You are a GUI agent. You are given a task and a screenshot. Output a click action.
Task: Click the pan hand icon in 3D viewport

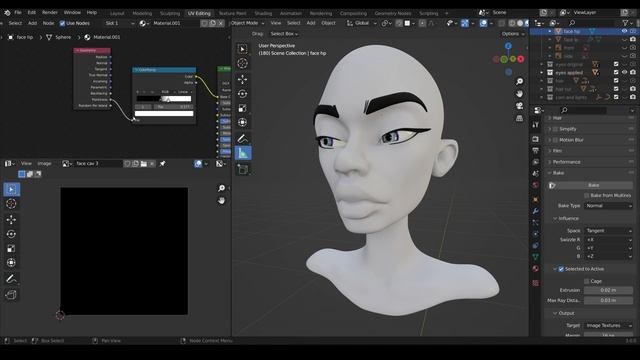(520, 94)
